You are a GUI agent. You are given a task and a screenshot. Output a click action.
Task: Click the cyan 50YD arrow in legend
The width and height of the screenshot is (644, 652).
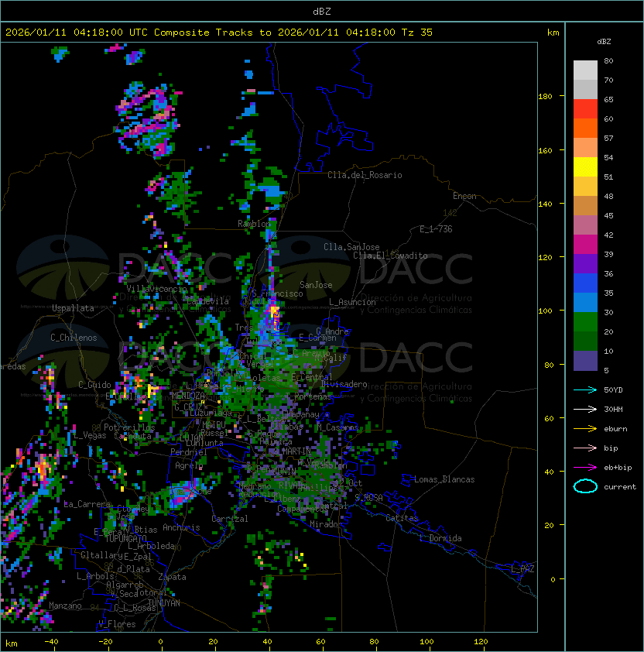point(585,389)
